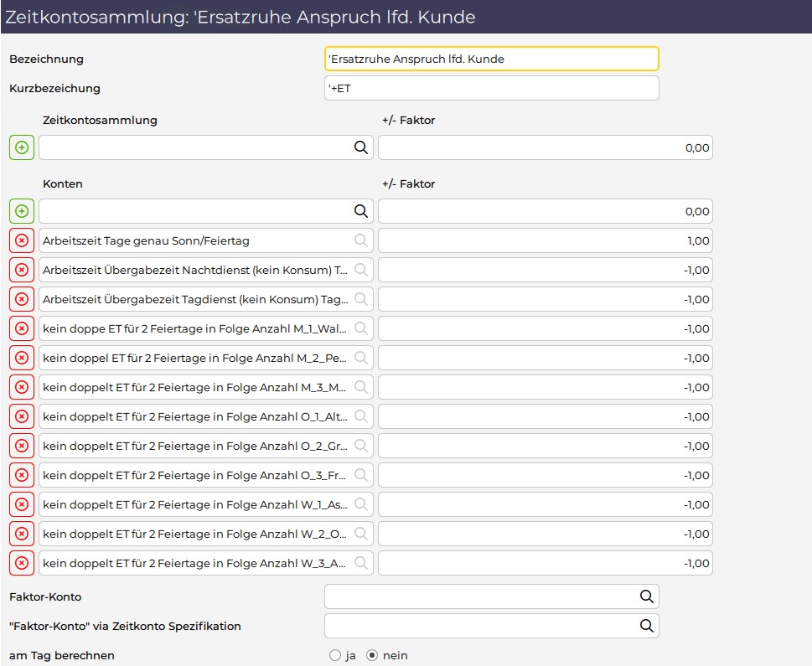This screenshot has height=666, width=812.
Task: Click the search icon in Tagdienst row
Action: point(361,299)
